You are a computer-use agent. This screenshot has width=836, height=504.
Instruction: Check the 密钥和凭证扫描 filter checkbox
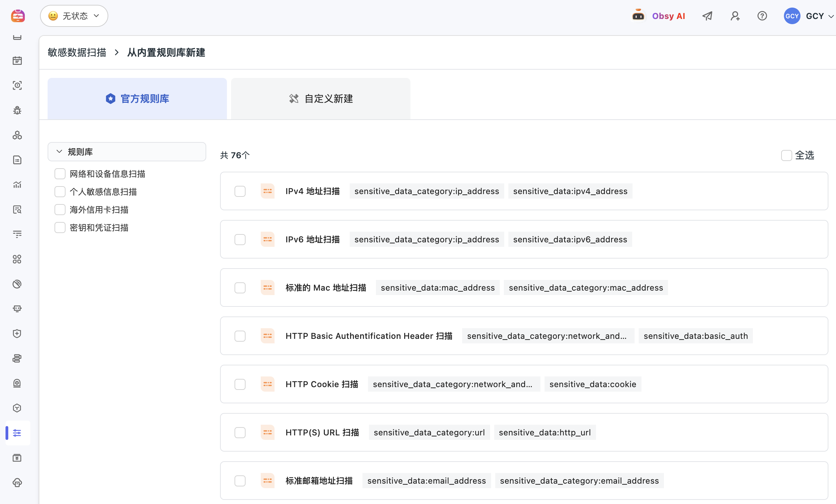pos(60,228)
